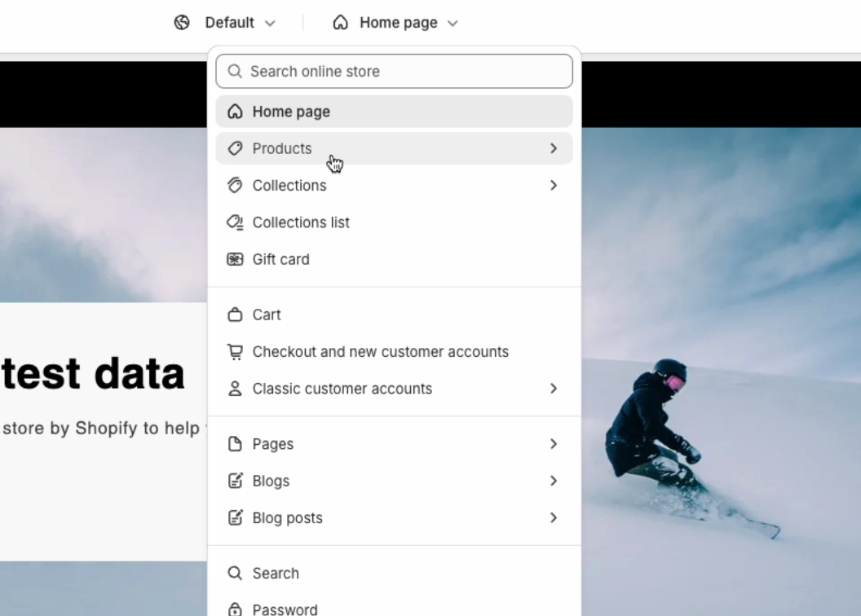
Task: Select the Collections menu entry
Action: coord(395,186)
